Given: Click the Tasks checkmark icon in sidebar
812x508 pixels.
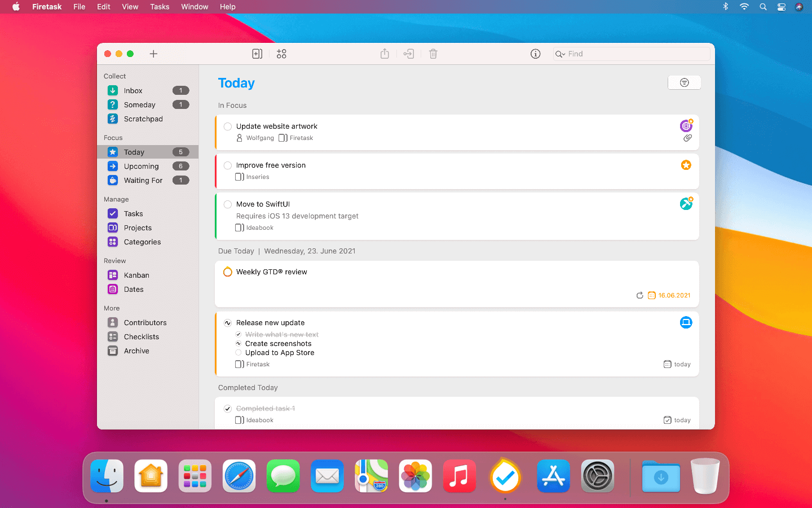Looking at the screenshot, I should tap(113, 213).
